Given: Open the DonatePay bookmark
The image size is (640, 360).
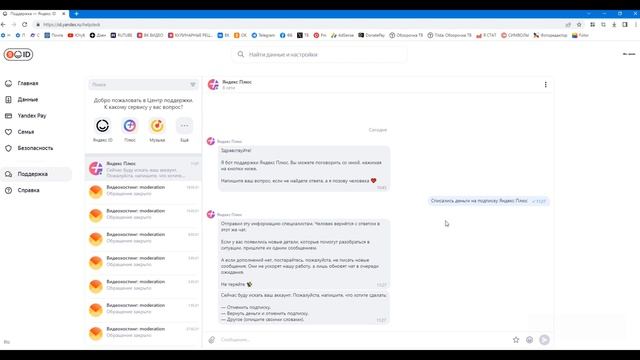Looking at the screenshot, I should [372, 36].
